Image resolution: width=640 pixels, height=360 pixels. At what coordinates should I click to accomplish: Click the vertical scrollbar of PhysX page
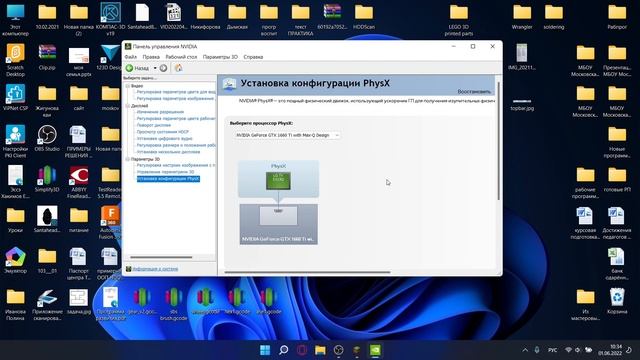(498, 141)
